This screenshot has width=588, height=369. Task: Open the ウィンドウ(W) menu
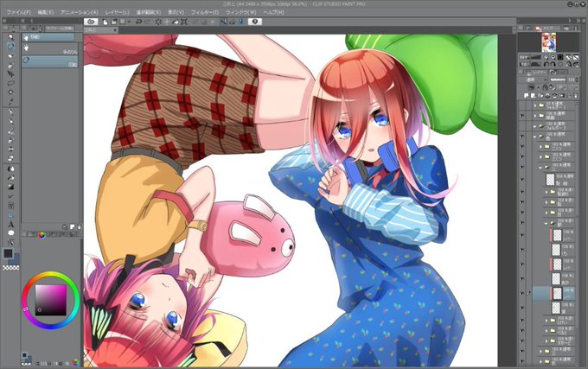coord(241,12)
